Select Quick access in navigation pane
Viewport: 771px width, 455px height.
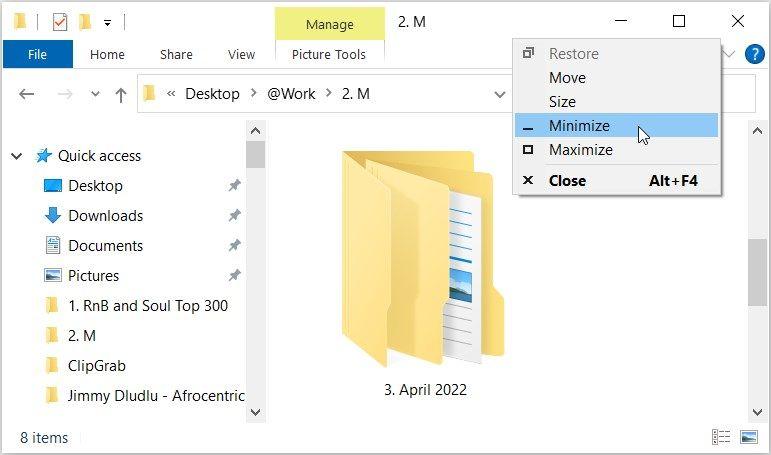(x=99, y=156)
